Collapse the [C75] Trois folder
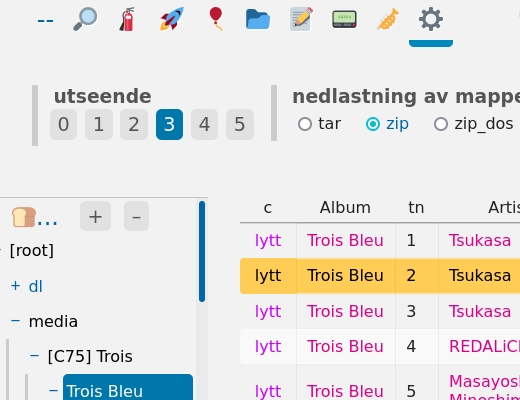Image resolution: width=520 pixels, height=400 pixels. point(34,356)
